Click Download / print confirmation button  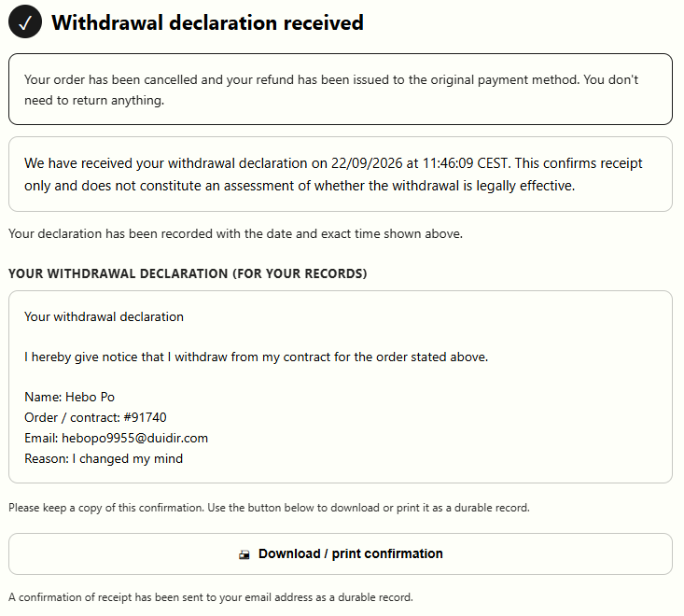click(x=341, y=553)
